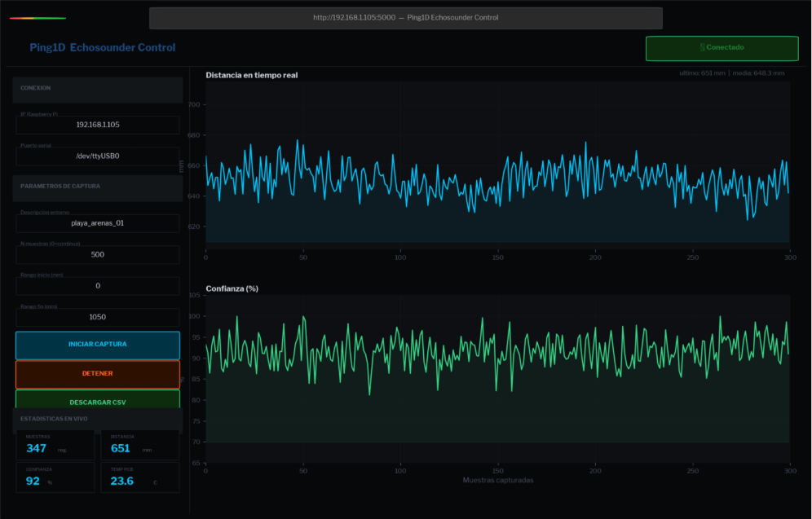The width and height of the screenshot is (812, 519).
Task: Download data via DESCARGAR CSV button
Action: [x=98, y=401]
